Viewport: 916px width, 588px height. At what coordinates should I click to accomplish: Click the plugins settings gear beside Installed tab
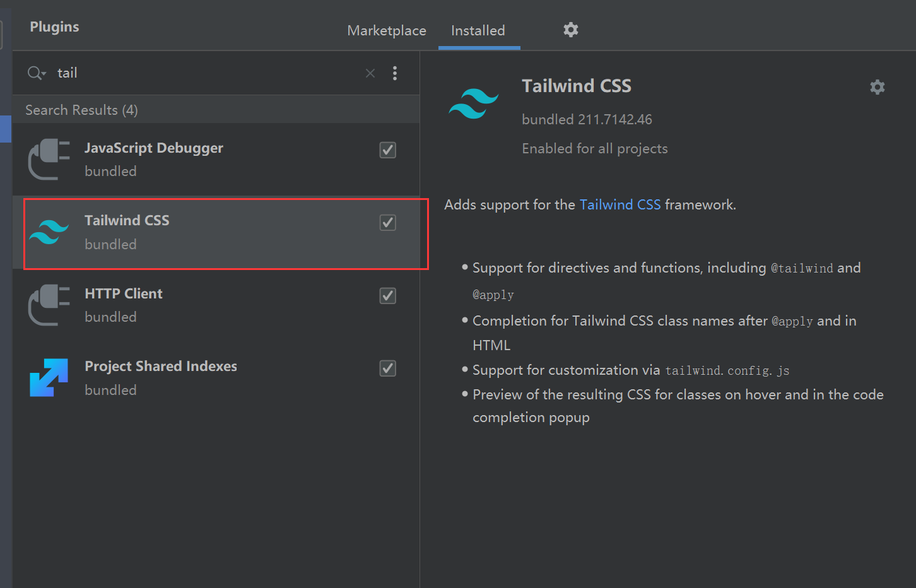coord(571,30)
